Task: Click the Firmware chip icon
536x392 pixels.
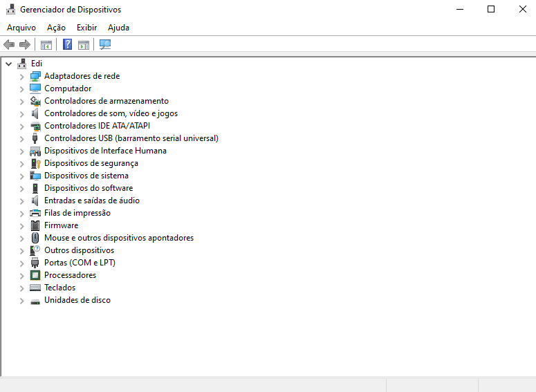Action: 35,225
